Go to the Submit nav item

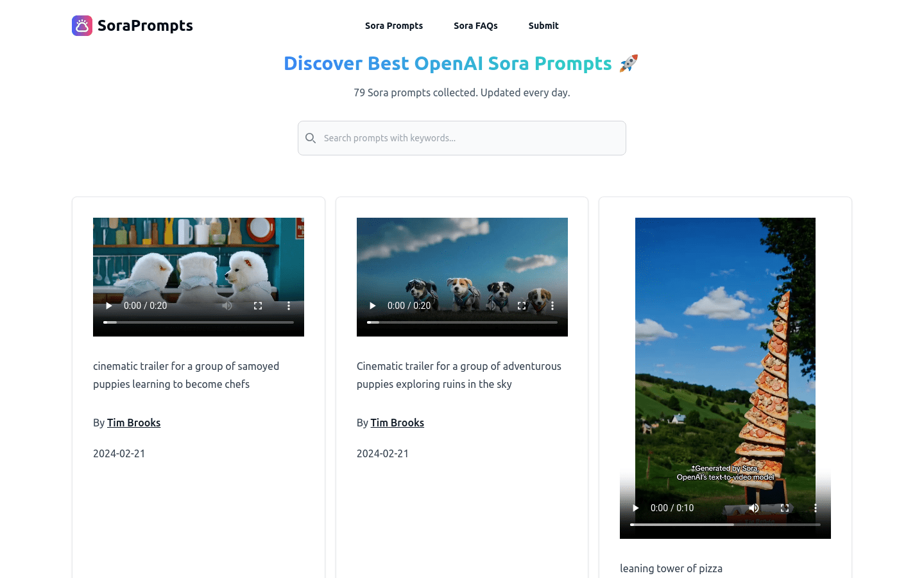tap(543, 26)
